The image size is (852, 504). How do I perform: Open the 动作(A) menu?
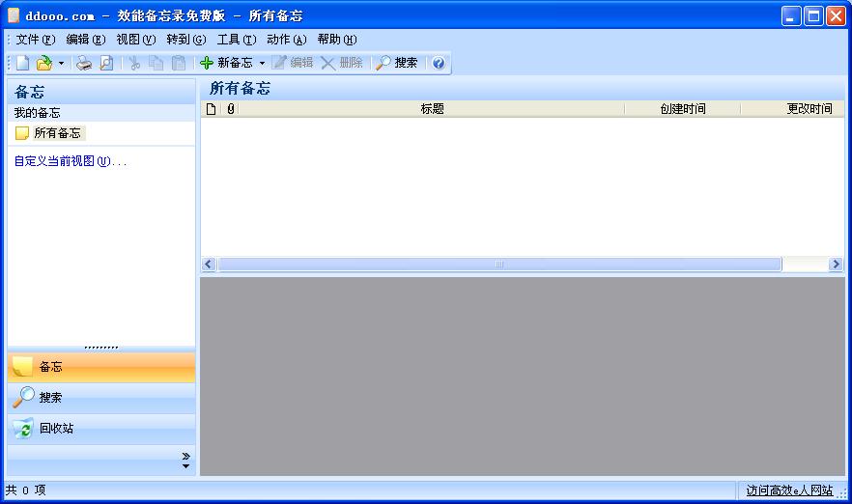(287, 39)
